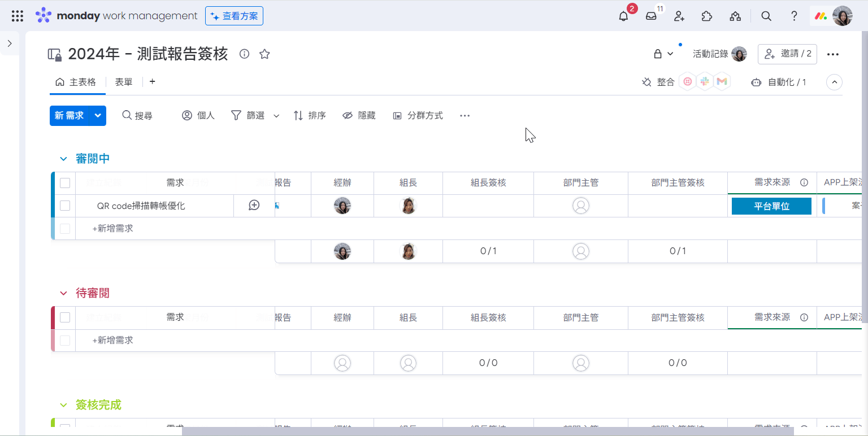The height and width of the screenshot is (436, 868).
Task: Click 組長簽核 cell in QR code row
Action: pos(488,206)
